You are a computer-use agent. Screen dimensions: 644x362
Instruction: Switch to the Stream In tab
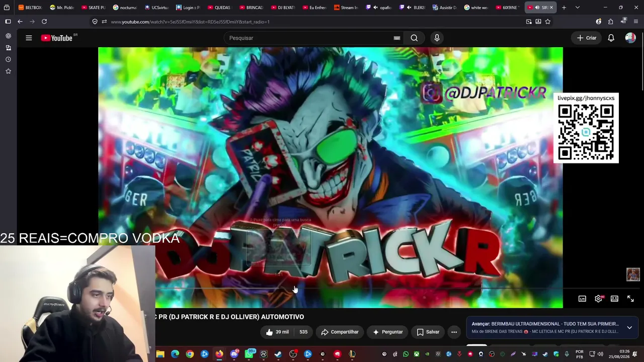[x=345, y=8]
